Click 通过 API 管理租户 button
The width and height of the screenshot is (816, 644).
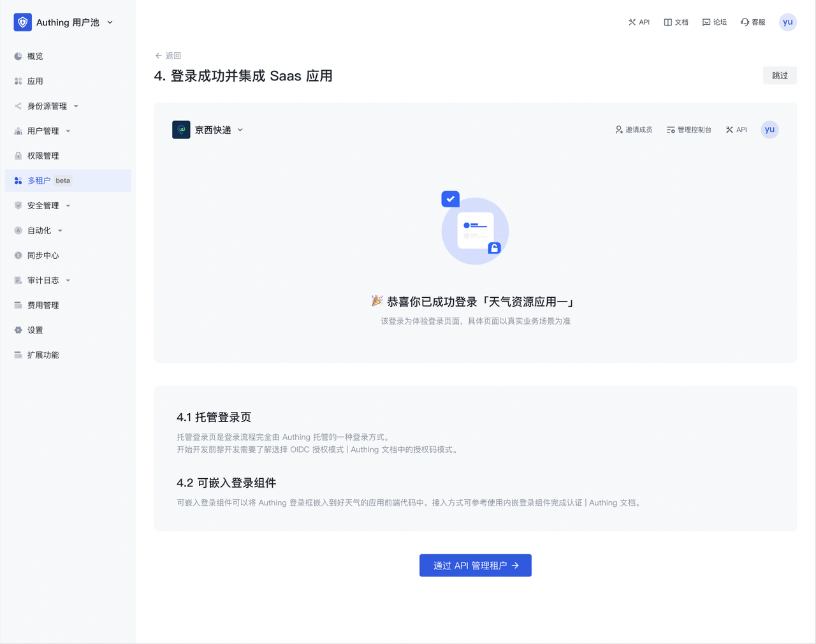[x=475, y=566]
